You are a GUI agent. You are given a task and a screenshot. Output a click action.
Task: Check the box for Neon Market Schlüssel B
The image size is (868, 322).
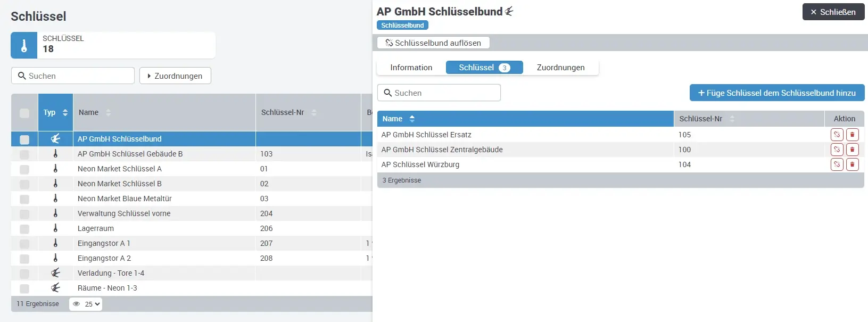pyautogui.click(x=24, y=184)
